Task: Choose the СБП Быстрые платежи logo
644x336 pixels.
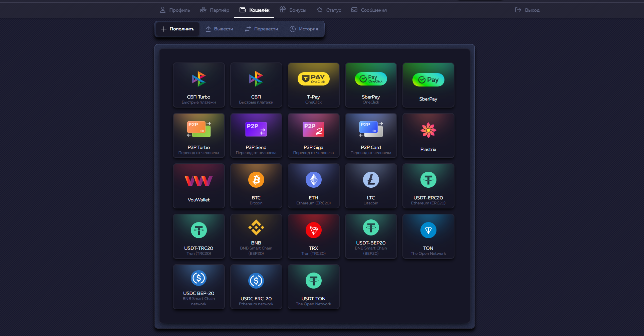Action: (256, 79)
